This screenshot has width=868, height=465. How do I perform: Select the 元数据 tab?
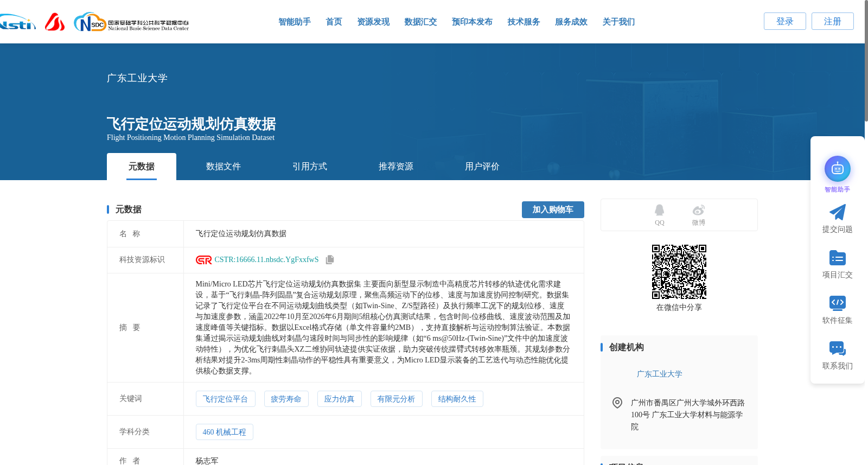142,167
